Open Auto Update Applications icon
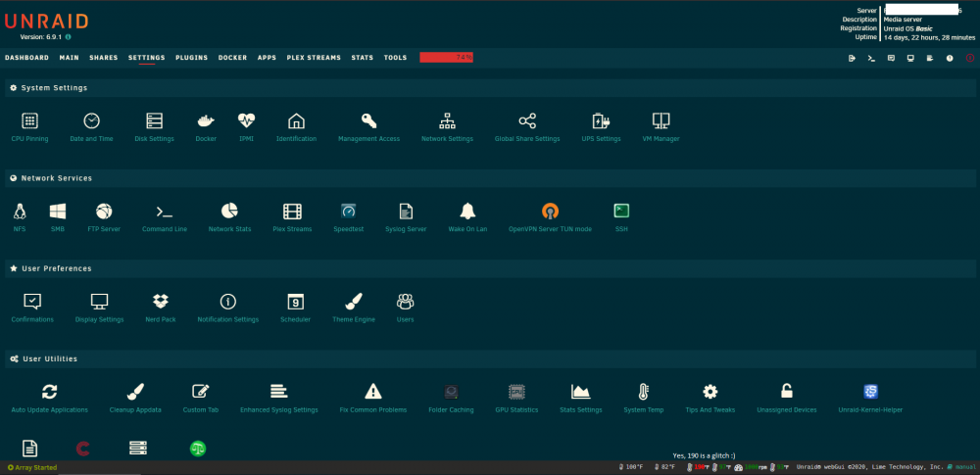 pyautogui.click(x=49, y=392)
